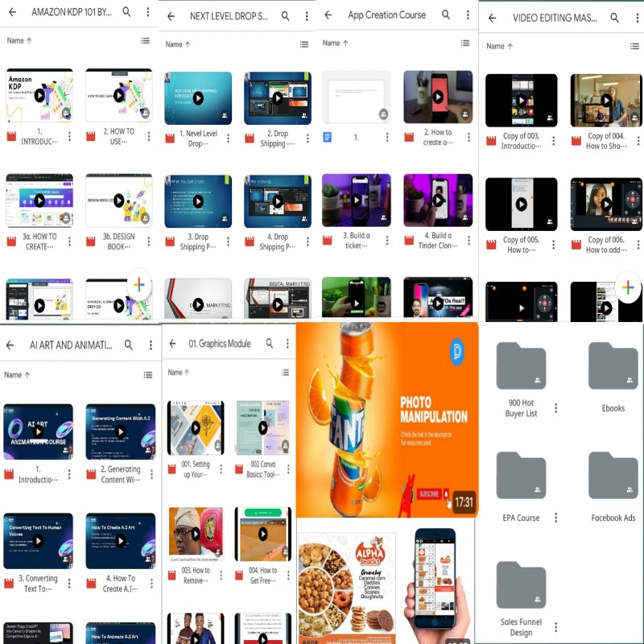Open options for 1. Nevel Level Drop... video

click(x=229, y=138)
